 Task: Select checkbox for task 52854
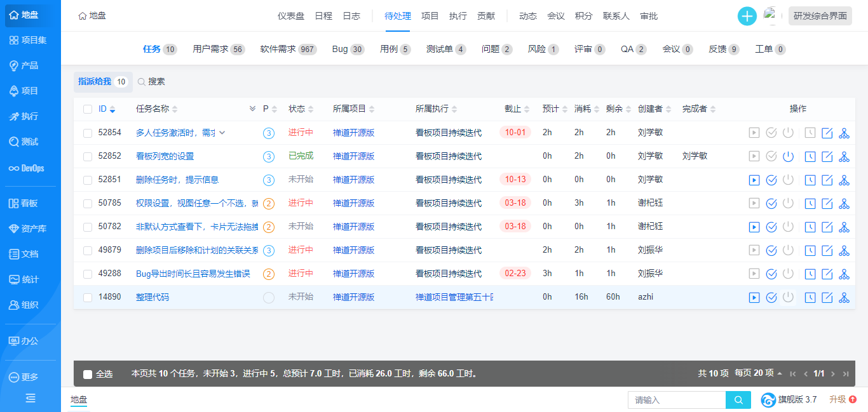pos(88,133)
